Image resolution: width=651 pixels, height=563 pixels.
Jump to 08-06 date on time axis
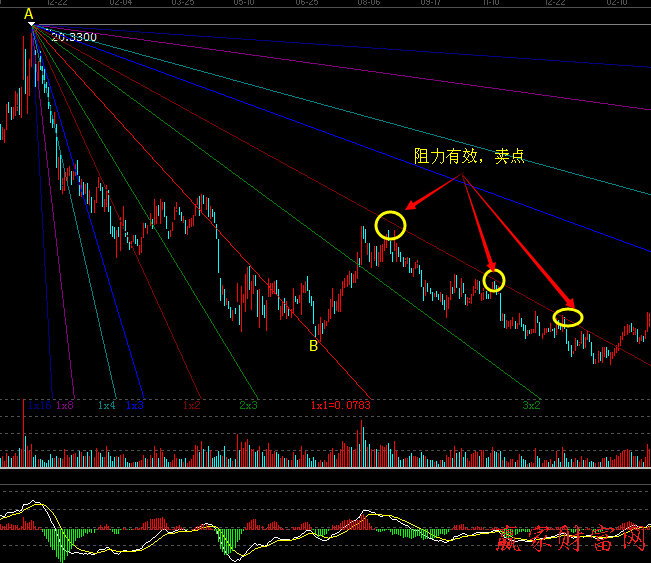[369, 3]
